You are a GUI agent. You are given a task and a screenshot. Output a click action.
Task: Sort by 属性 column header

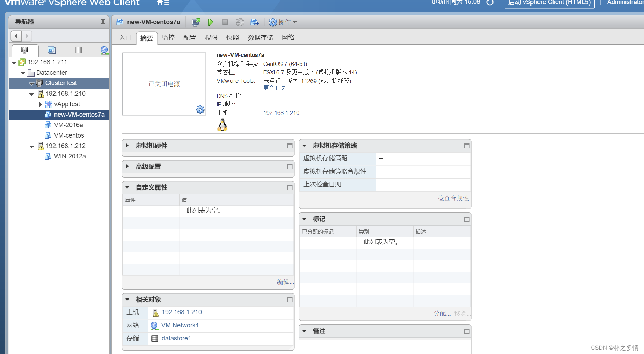[151, 200]
